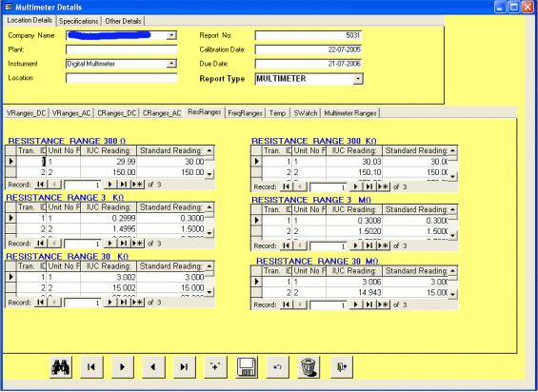Last record button in Range 3 MΩ navigator
538x392 pixels.
pyautogui.click(x=369, y=245)
